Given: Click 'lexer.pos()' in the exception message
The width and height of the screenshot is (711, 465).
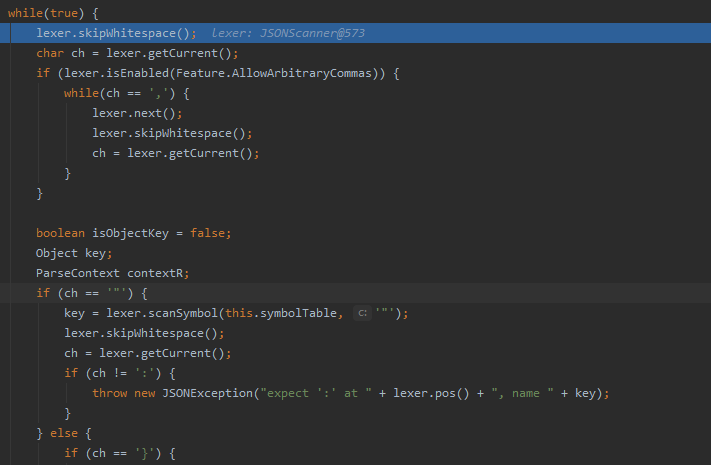Looking at the screenshot, I should tap(431, 393).
